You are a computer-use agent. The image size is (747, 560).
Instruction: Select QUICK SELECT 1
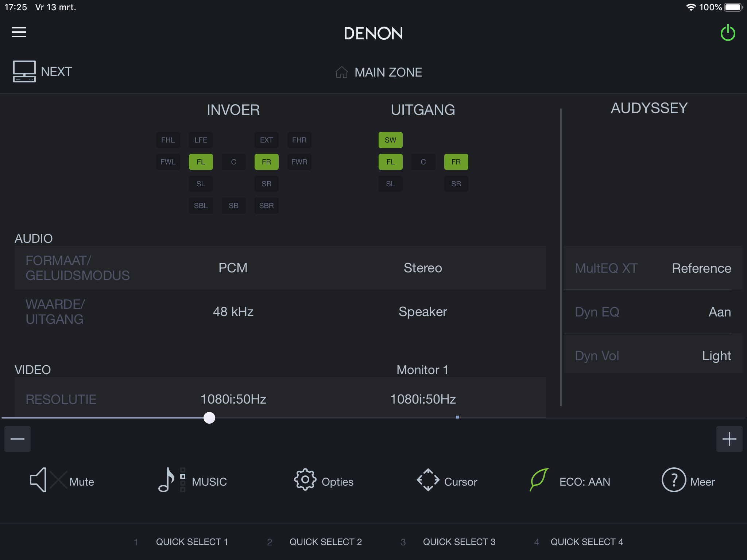point(192,542)
